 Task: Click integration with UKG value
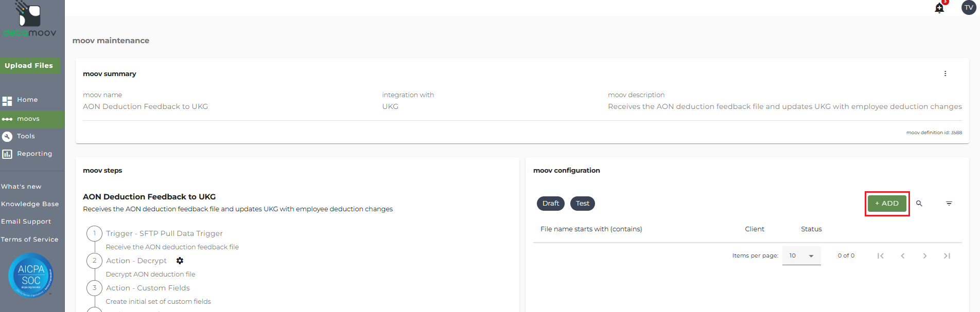[390, 106]
